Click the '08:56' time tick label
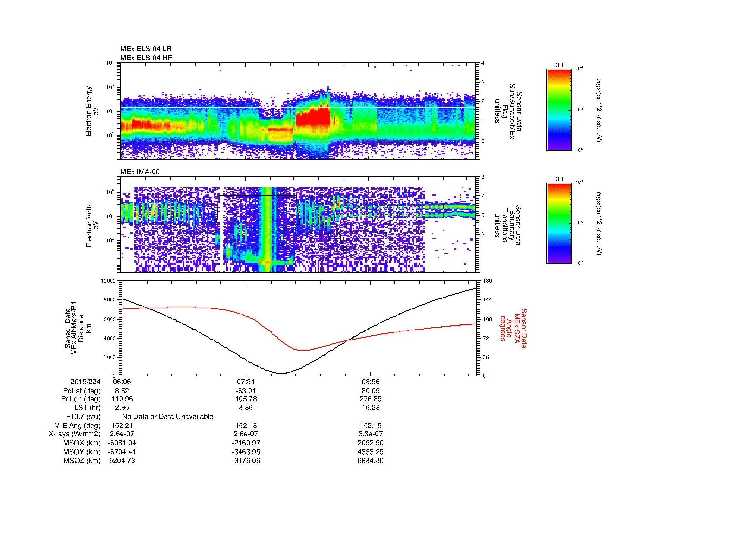Screen dimensions: 756x534 click(371, 382)
